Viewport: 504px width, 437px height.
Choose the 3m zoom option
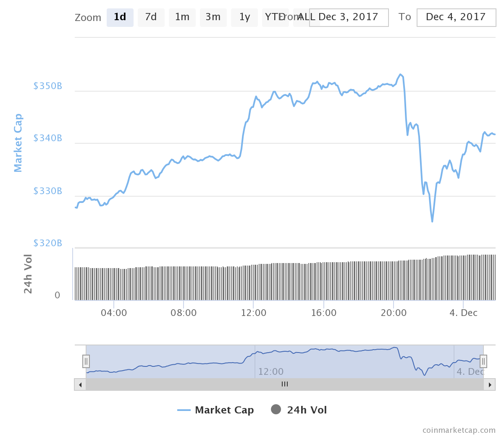[x=213, y=18]
